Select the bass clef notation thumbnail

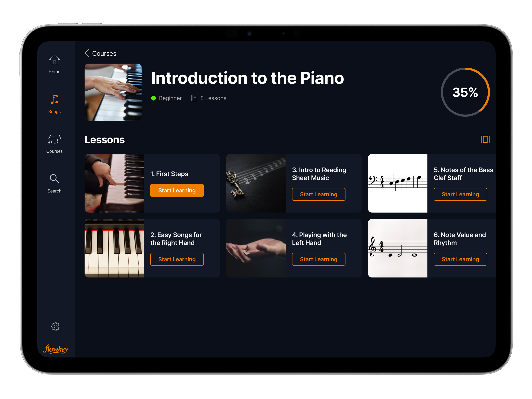click(x=398, y=183)
